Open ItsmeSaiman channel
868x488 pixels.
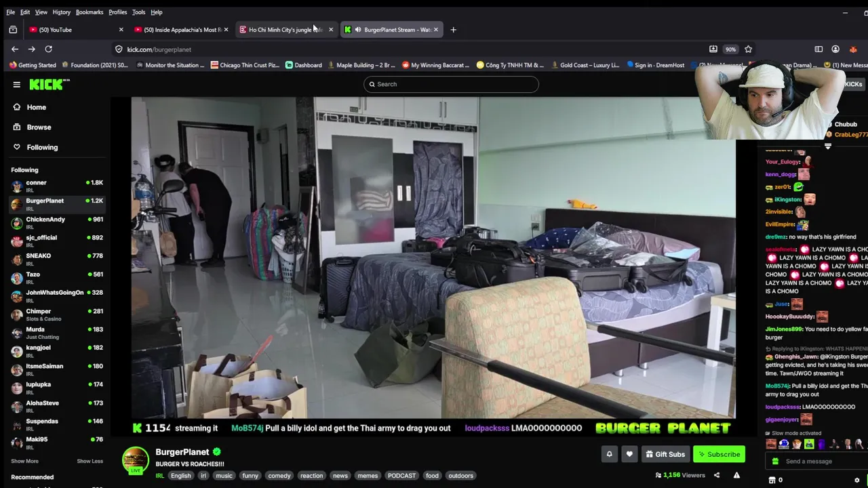coord(57,369)
